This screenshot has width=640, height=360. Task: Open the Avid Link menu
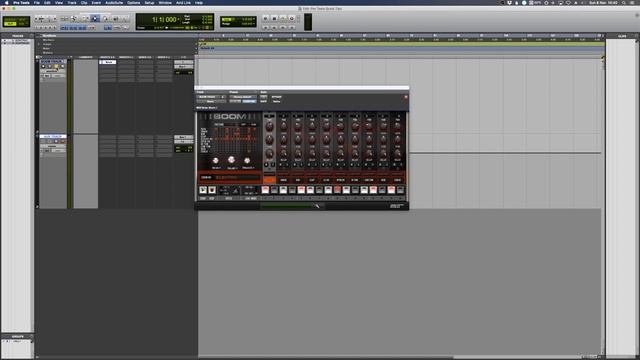tap(183, 2)
